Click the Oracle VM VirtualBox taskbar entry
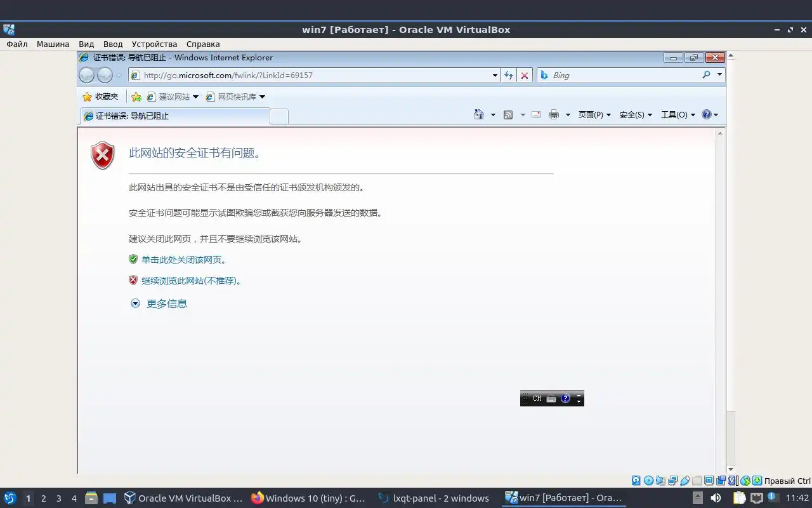This screenshot has width=812, height=508. tap(183, 498)
